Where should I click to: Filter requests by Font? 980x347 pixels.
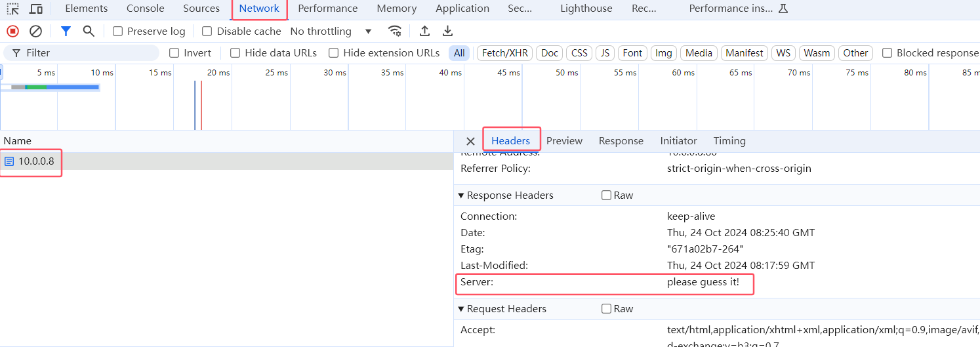[x=632, y=53]
